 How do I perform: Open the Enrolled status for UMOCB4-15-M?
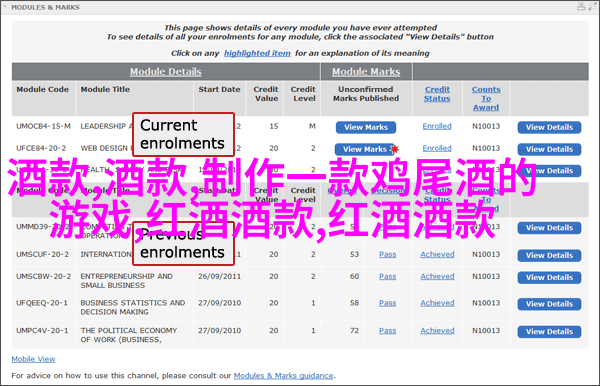(437, 126)
